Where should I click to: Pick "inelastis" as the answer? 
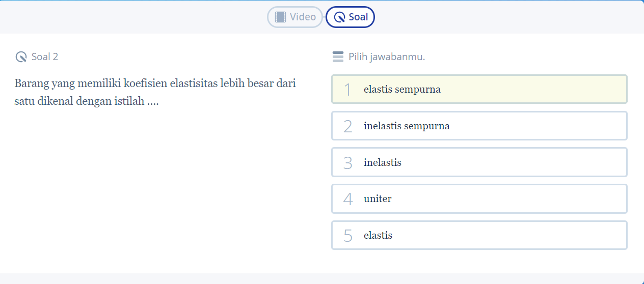pyautogui.click(x=479, y=162)
